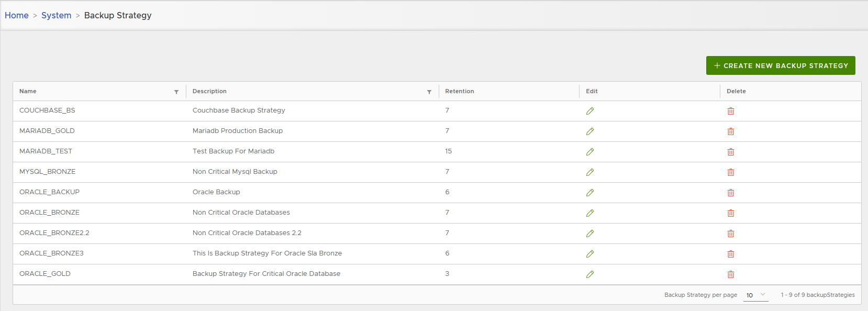Edit the ORACLE_BRONZE2.2 strategy

tap(590, 234)
